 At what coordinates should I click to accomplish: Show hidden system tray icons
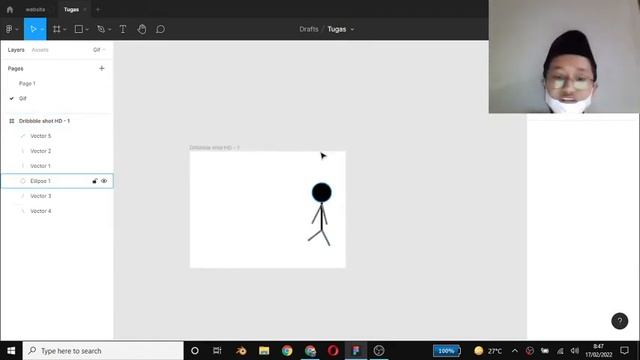pyautogui.click(x=515, y=351)
